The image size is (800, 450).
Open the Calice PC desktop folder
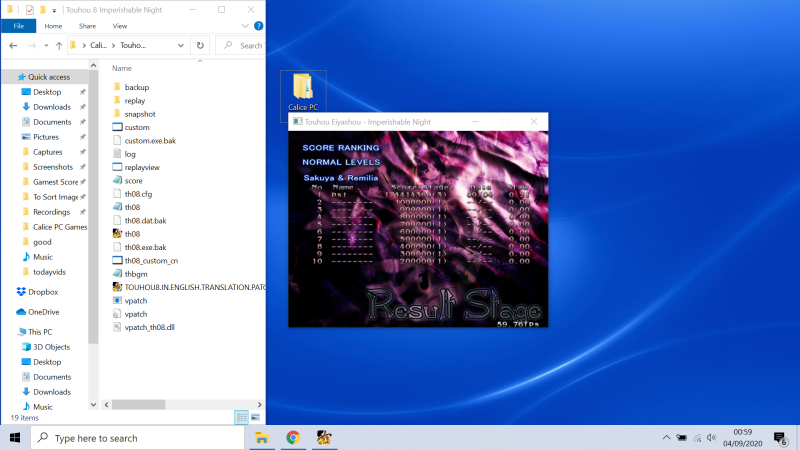pos(303,92)
